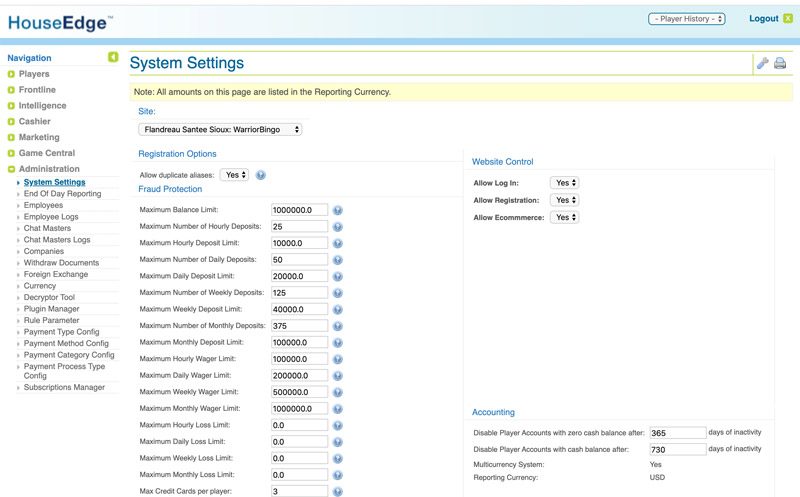
Task: Open help icon for Maximum Weekly Deposit Limit
Action: pyautogui.click(x=337, y=309)
